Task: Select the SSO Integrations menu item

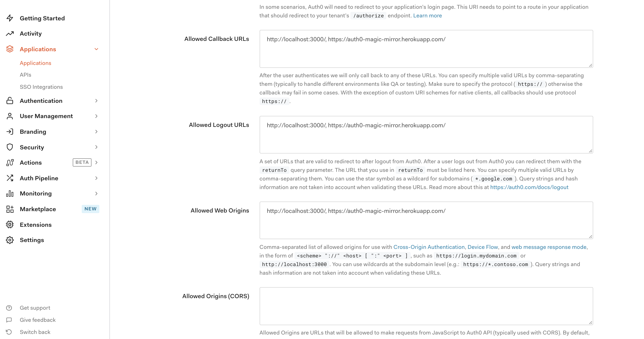Action: point(41,87)
